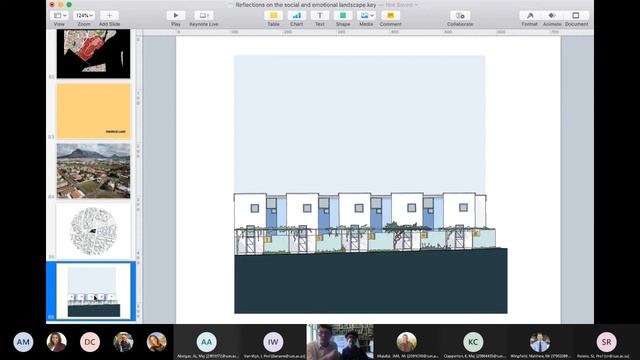The image size is (640, 360).
Task: Click the IW participant avatar
Action: point(273,342)
